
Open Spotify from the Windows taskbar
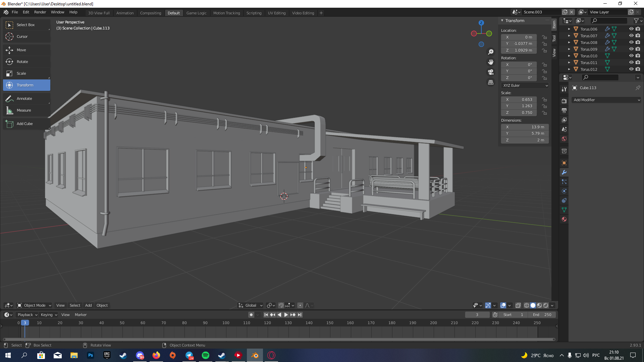(205, 355)
